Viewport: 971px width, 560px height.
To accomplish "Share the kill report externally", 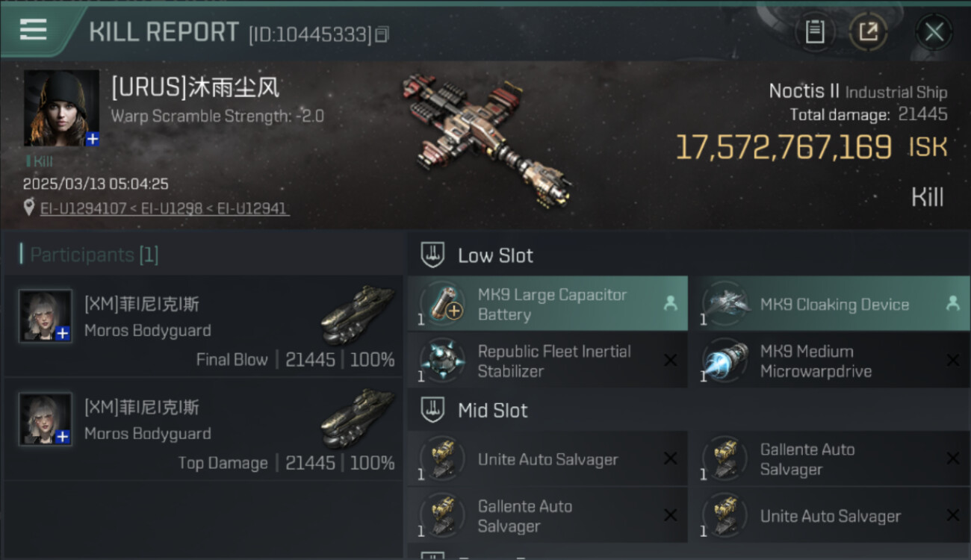I will pos(868,32).
